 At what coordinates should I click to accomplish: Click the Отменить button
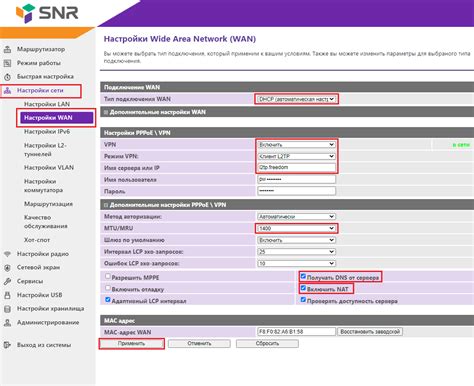[x=199, y=343]
